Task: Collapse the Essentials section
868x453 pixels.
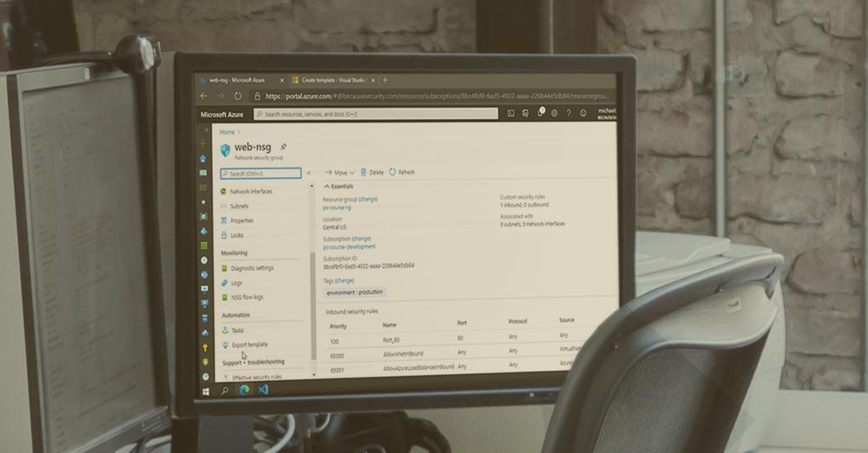Action: [327, 186]
